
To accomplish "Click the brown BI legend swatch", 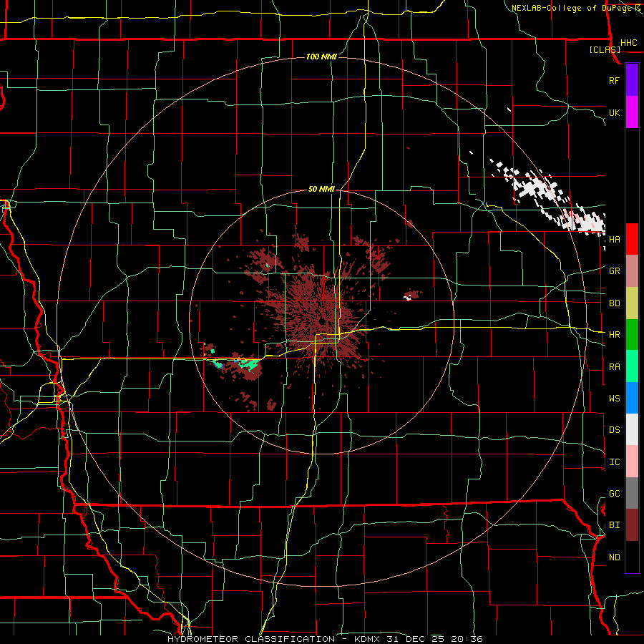I will point(632,525).
